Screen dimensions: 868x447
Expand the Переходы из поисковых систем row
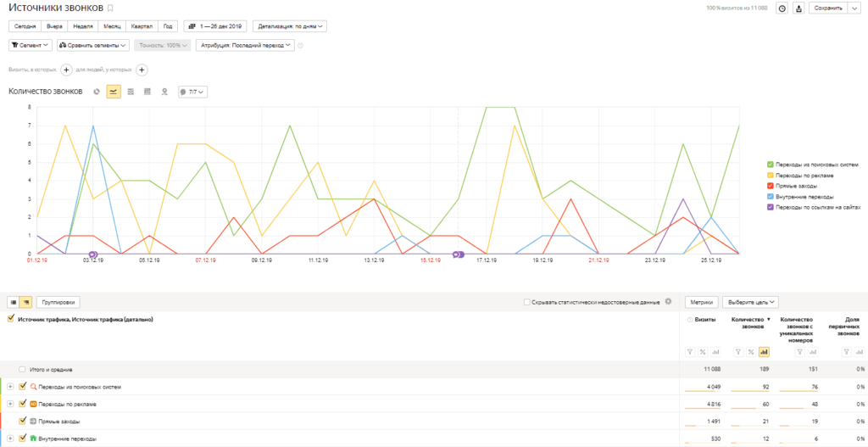(x=10, y=387)
